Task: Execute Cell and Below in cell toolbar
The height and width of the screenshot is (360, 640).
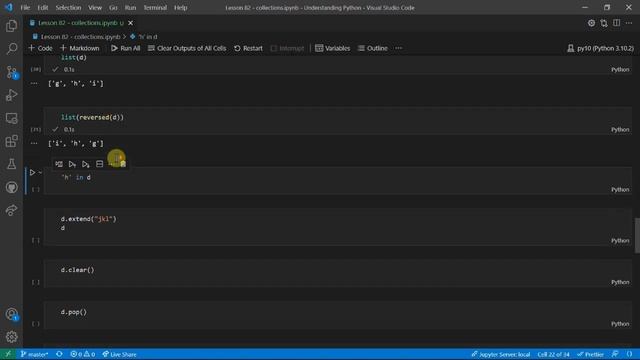Action: pyautogui.click(x=86, y=164)
